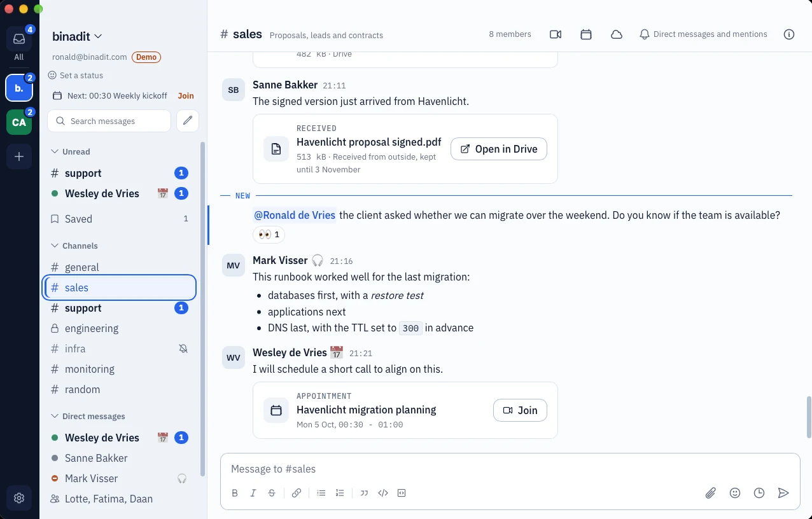Open the channel calendar icon in the header

coord(586,34)
